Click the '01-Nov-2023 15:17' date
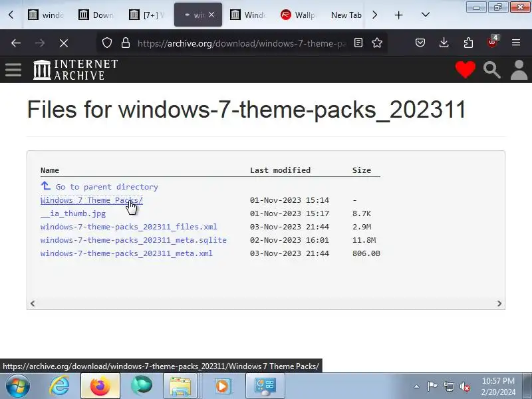 click(x=289, y=213)
